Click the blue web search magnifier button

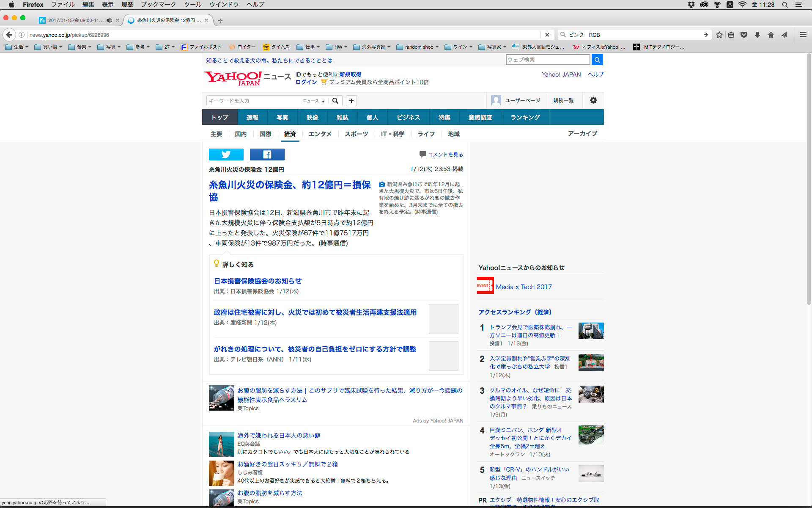pyautogui.click(x=597, y=60)
